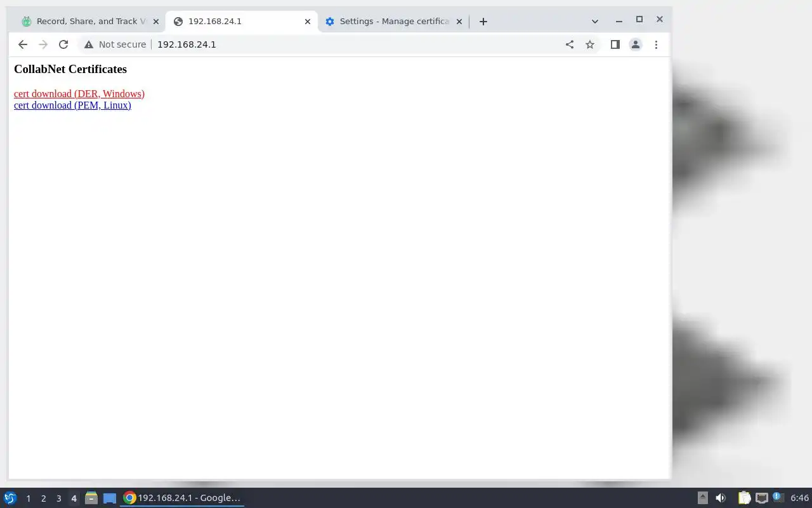Reload the 192.168.24.1 page
812x508 pixels.
63,44
